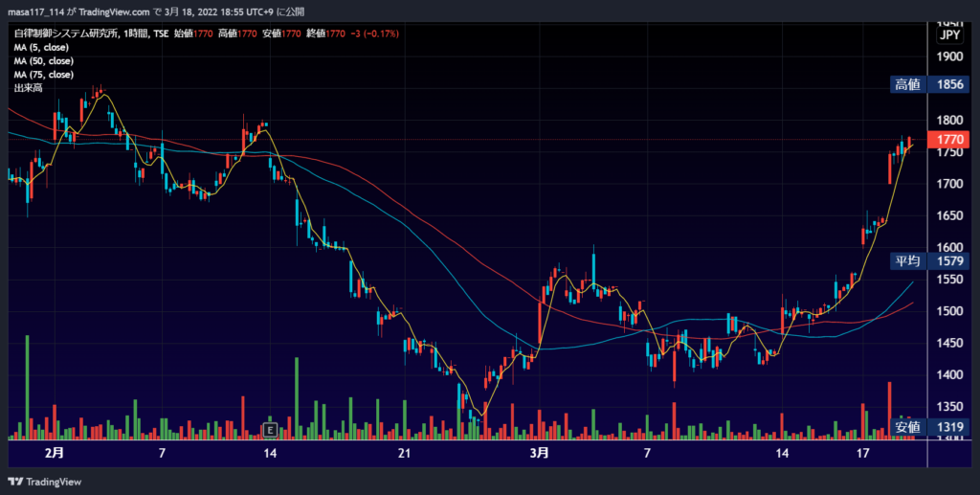The image size is (980, 495).
Task: Click the JPY currency label
Action: (949, 35)
